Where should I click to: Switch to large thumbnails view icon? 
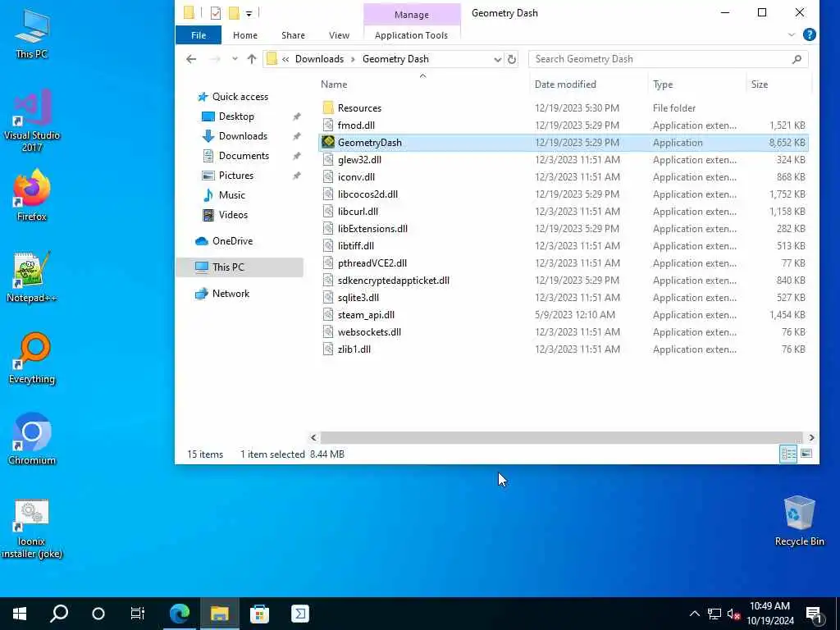(x=806, y=454)
